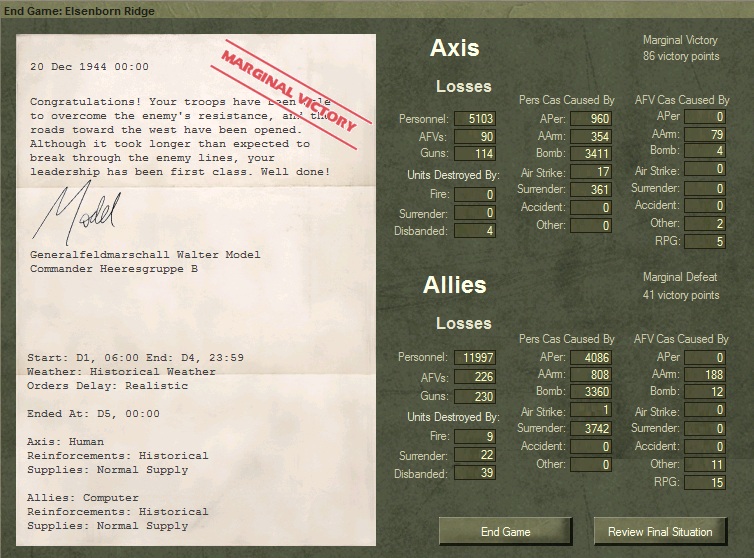754x558 pixels.
Task: Click Axis Bomb personnel casualties 3411
Action: click(591, 153)
